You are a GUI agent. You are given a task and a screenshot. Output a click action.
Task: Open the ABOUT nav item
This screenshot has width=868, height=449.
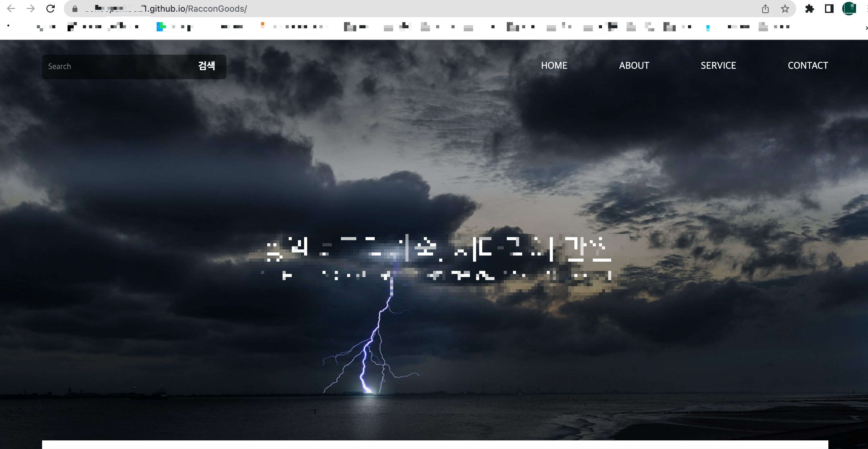(634, 65)
